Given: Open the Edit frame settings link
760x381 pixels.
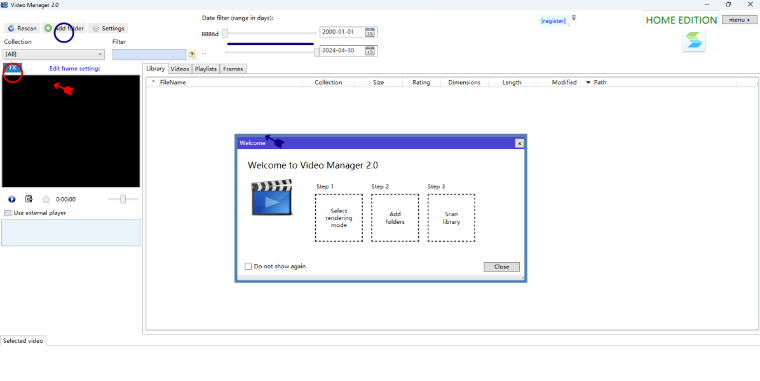Looking at the screenshot, I should click(x=75, y=69).
